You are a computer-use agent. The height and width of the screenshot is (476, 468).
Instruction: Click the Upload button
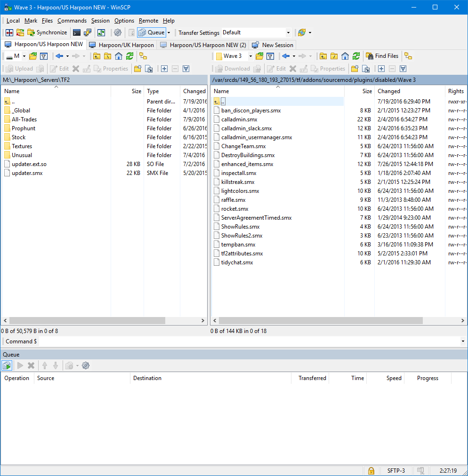pos(19,69)
